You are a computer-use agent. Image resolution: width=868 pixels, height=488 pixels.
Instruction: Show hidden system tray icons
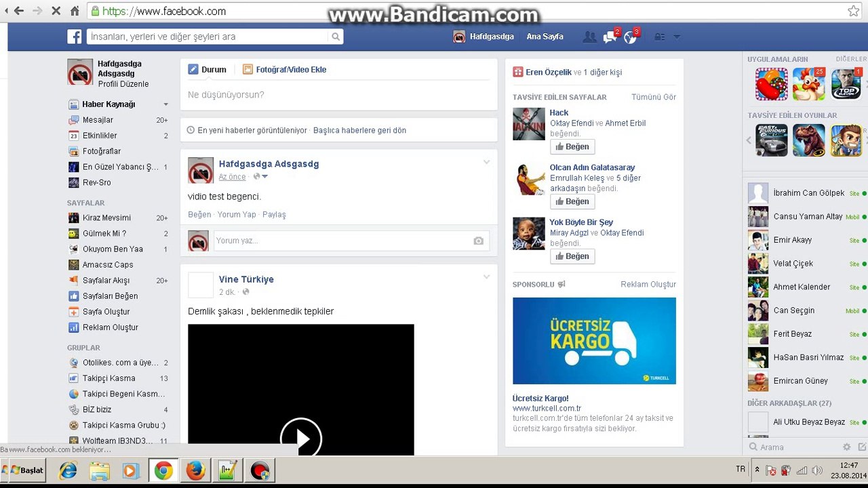click(757, 470)
